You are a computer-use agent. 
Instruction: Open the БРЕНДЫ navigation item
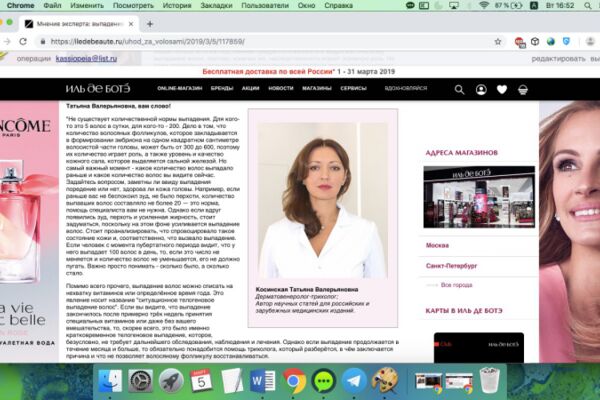(222, 88)
